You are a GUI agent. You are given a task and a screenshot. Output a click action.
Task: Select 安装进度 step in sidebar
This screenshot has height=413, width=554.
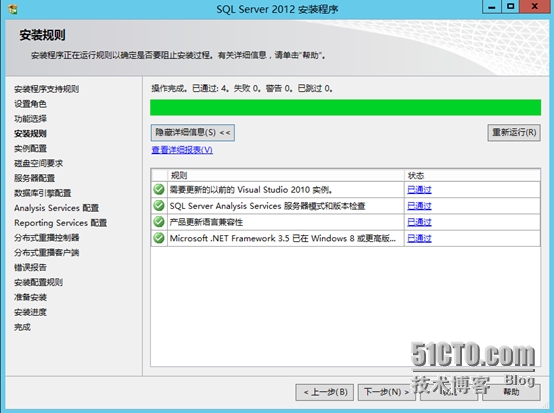click(x=30, y=312)
